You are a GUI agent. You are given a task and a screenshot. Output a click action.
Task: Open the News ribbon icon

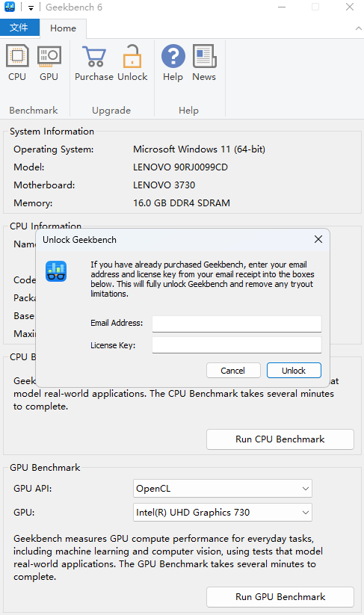coord(204,63)
